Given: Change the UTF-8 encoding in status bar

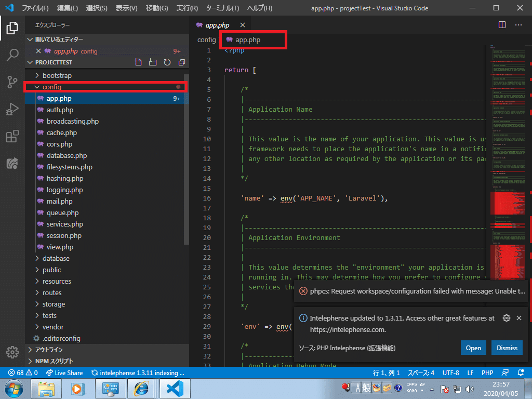Looking at the screenshot, I should tap(450, 373).
